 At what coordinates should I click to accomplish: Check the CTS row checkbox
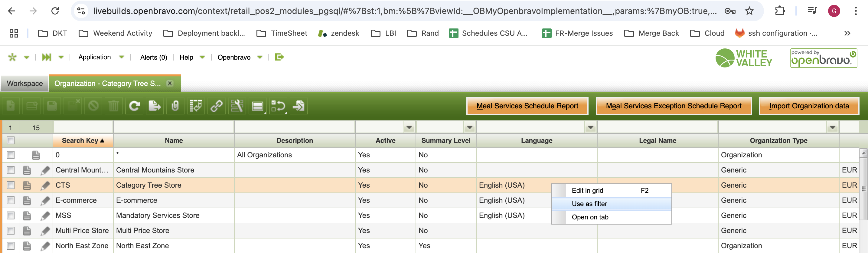point(11,185)
